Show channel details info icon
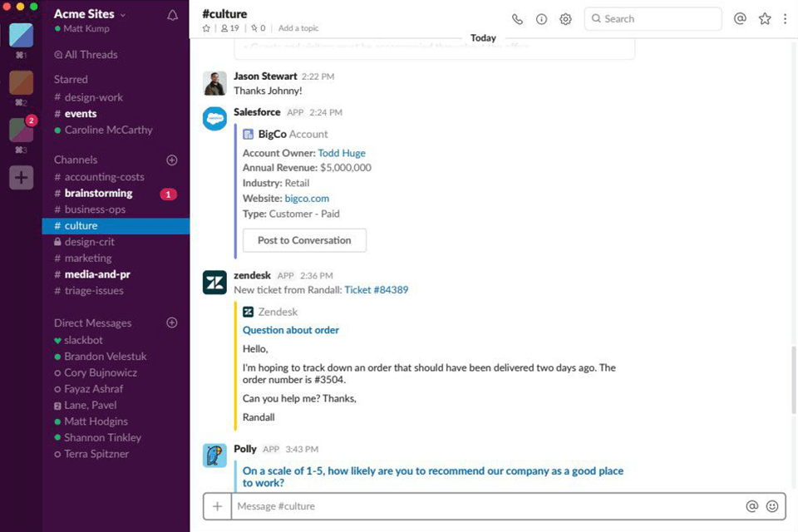Viewport: 798px width, 532px height. coord(541,19)
